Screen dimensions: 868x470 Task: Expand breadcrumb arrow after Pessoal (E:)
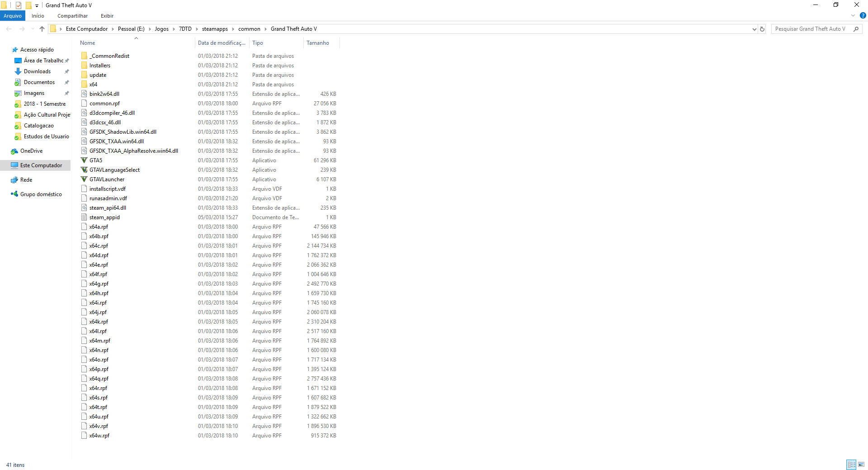click(x=150, y=29)
